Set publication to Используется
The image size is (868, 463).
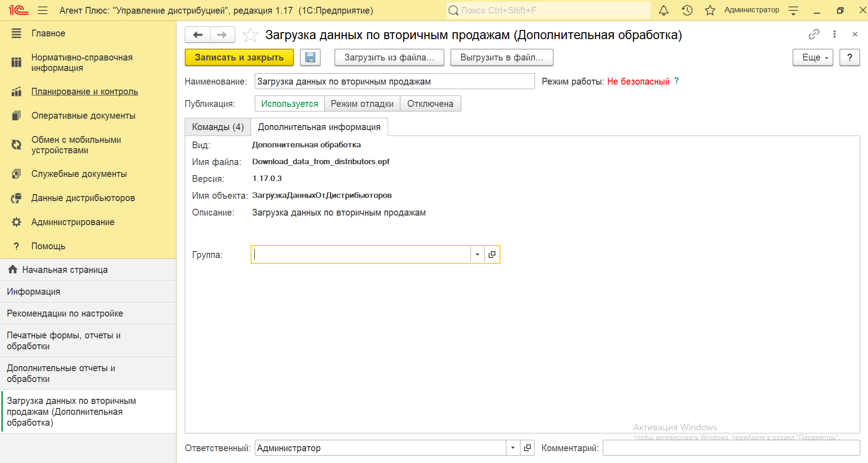point(290,104)
